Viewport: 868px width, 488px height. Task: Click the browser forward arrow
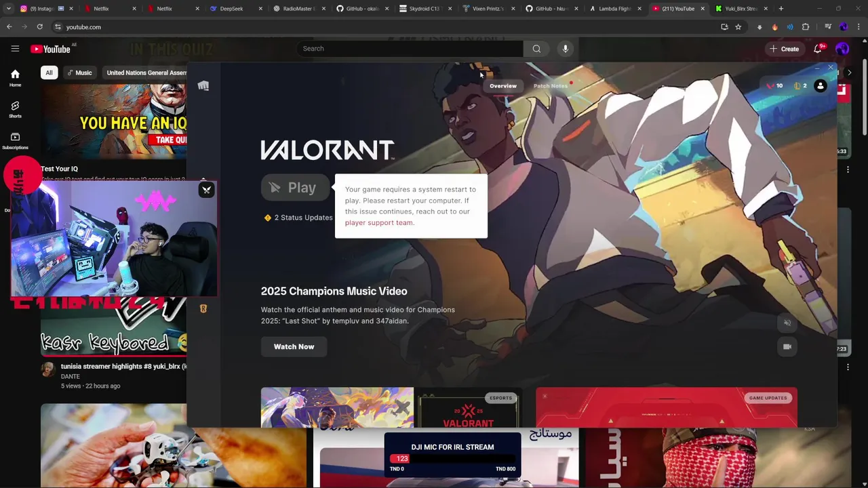tap(24, 27)
